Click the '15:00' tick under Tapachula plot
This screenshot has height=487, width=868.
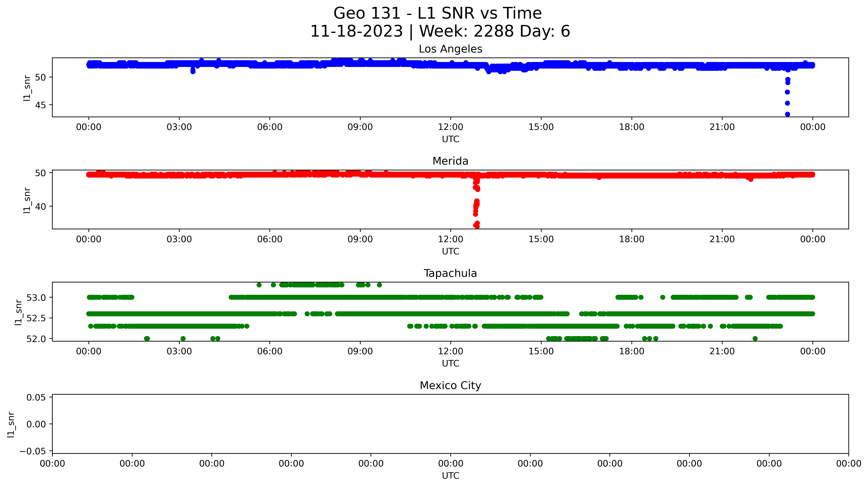pos(541,351)
